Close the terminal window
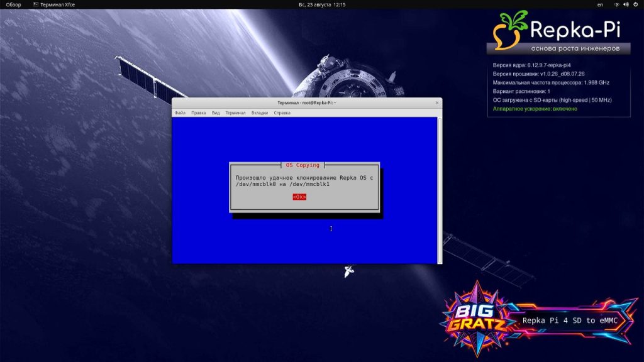This screenshot has width=644, height=362. 437,102
